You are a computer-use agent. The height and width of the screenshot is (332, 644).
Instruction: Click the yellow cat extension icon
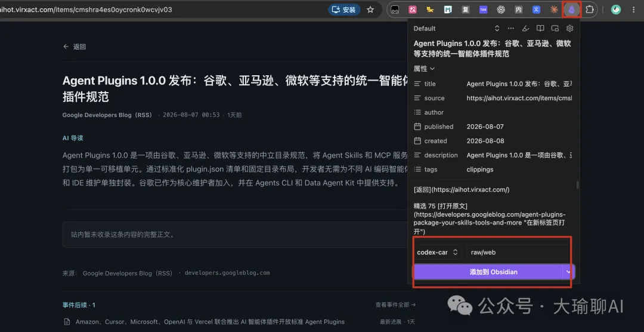[x=430, y=10]
